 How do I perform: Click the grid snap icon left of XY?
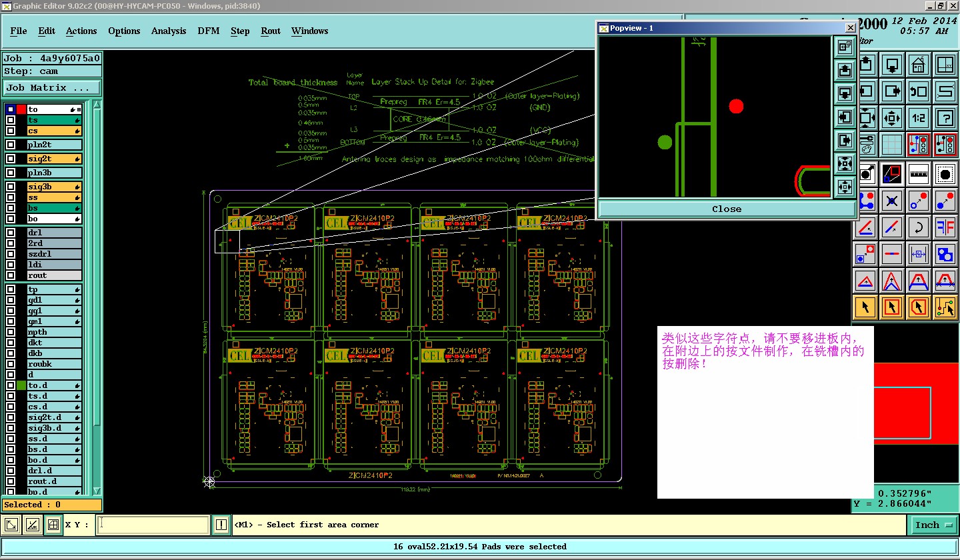(x=53, y=525)
